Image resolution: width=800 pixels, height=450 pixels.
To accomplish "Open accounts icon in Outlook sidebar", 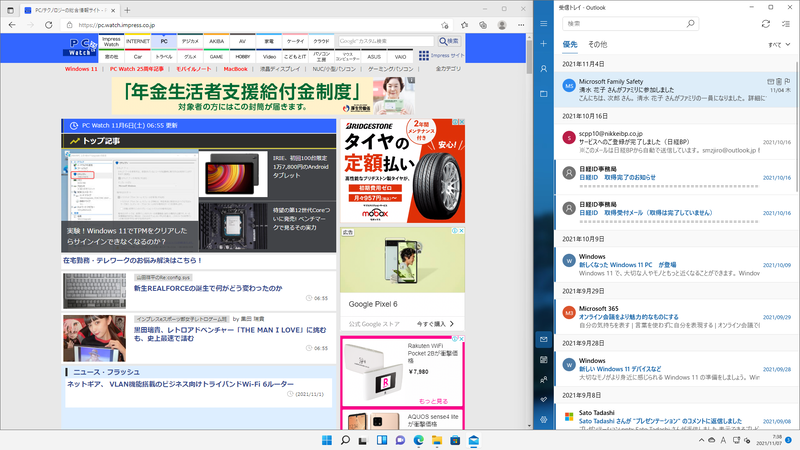I will point(543,68).
